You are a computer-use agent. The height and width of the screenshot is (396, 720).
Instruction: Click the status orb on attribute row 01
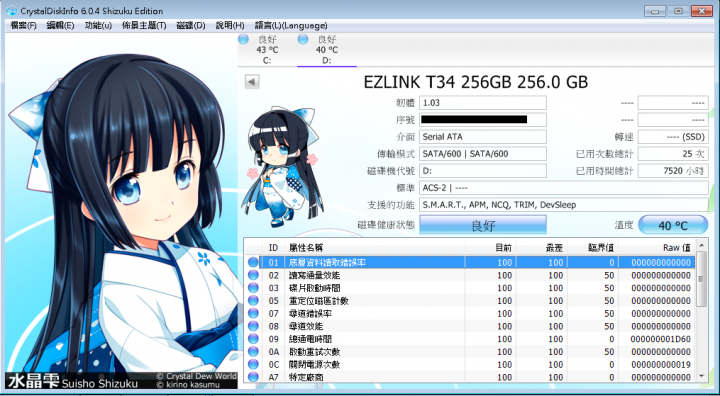[253, 262]
